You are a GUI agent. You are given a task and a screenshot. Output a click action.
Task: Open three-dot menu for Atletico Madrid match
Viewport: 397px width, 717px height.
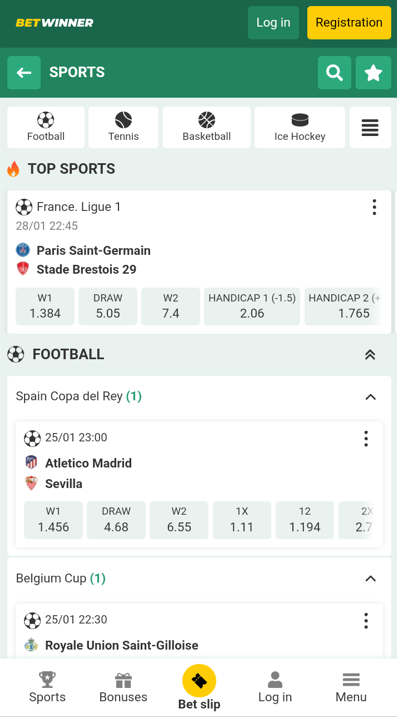click(366, 439)
